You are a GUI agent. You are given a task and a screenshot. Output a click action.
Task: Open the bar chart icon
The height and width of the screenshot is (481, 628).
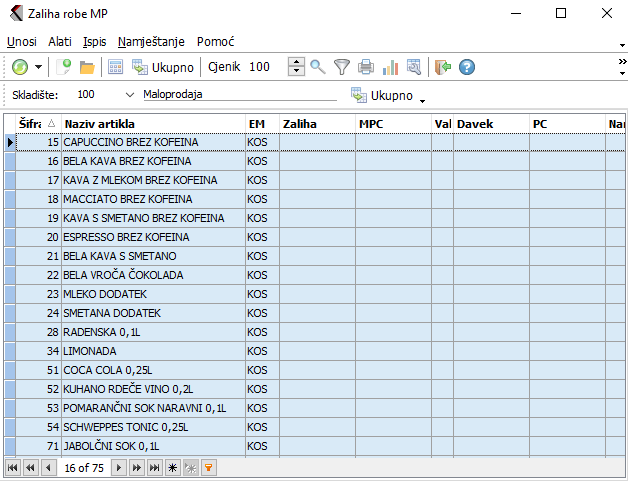point(390,67)
